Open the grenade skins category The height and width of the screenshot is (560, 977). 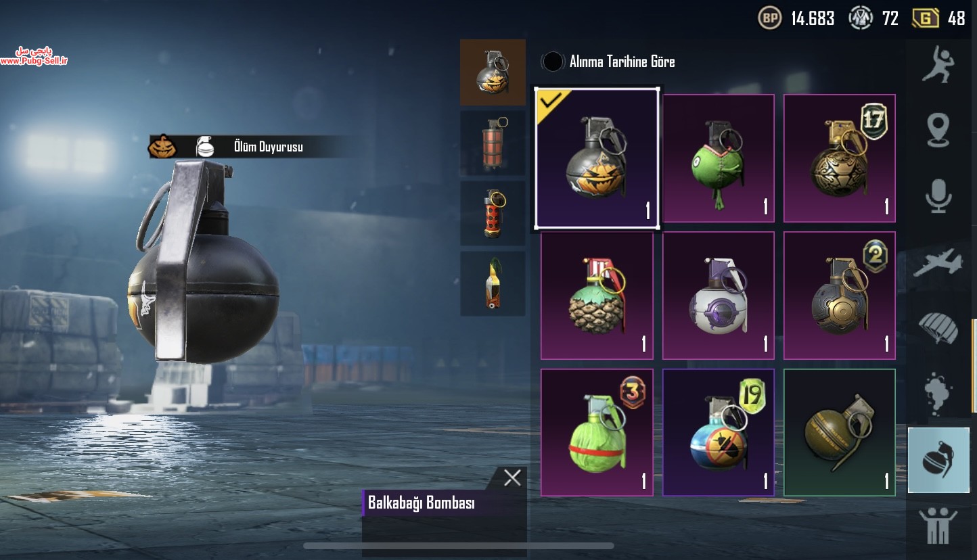point(938,460)
